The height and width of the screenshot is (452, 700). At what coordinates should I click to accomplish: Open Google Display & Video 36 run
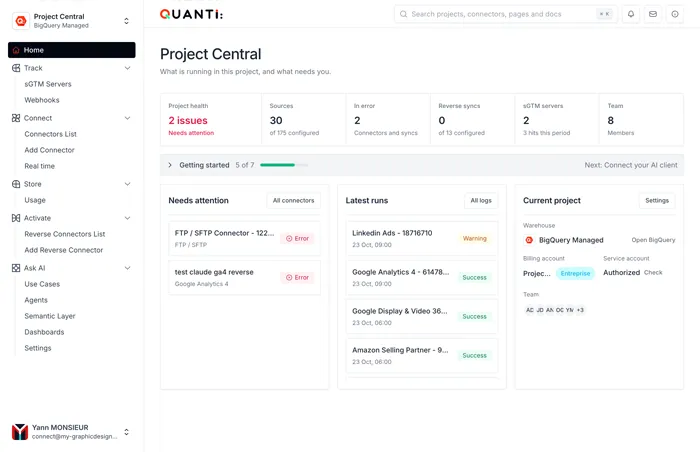click(x=422, y=317)
